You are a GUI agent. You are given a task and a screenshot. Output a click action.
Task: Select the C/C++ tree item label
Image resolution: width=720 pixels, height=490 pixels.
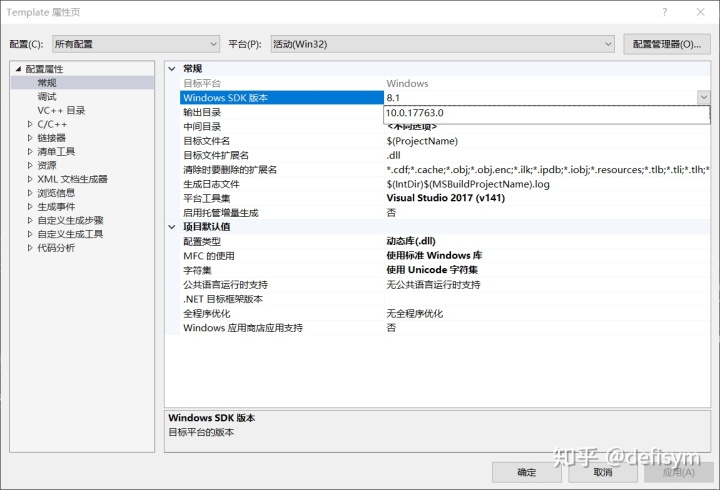pos(52,124)
